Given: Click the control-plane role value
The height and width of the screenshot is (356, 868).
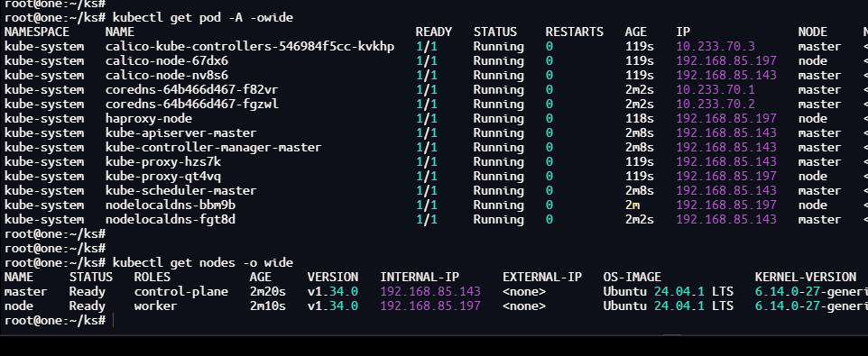Looking at the screenshot, I should tap(181, 292).
